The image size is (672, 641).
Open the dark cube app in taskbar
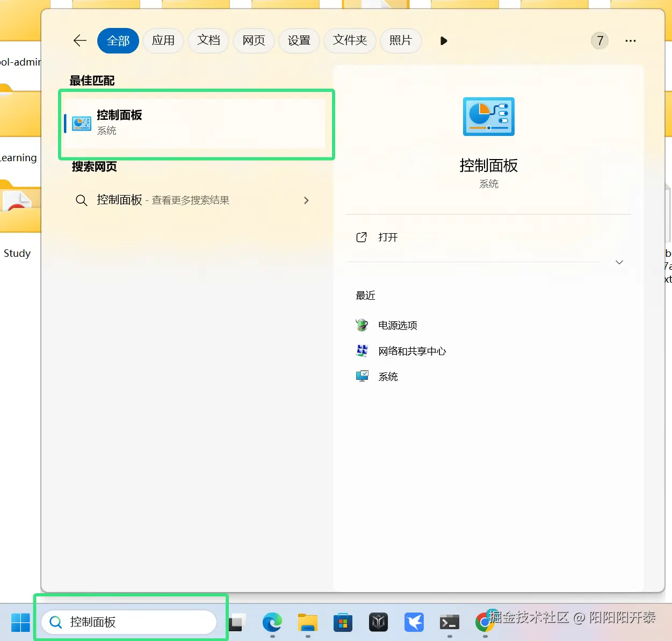[x=379, y=622]
